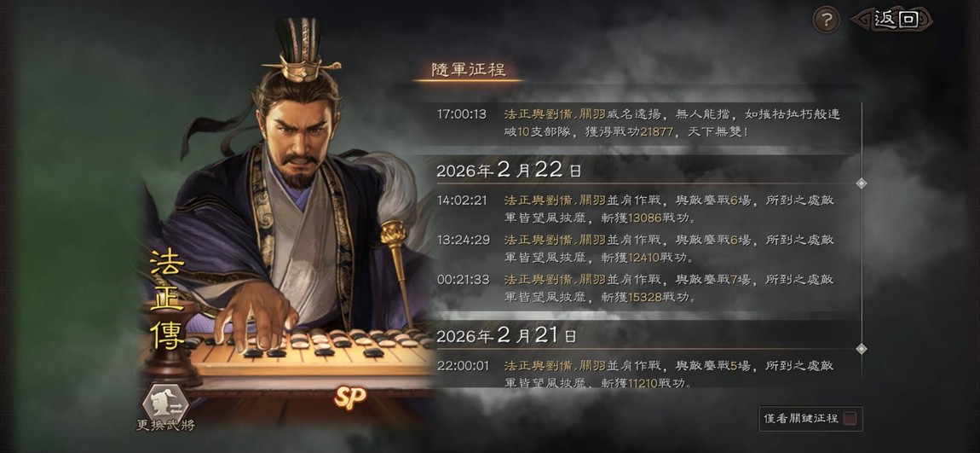Open the 22:00:01 battle record
This screenshot has height=453, width=980.
pyautogui.click(x=634, y=374)
